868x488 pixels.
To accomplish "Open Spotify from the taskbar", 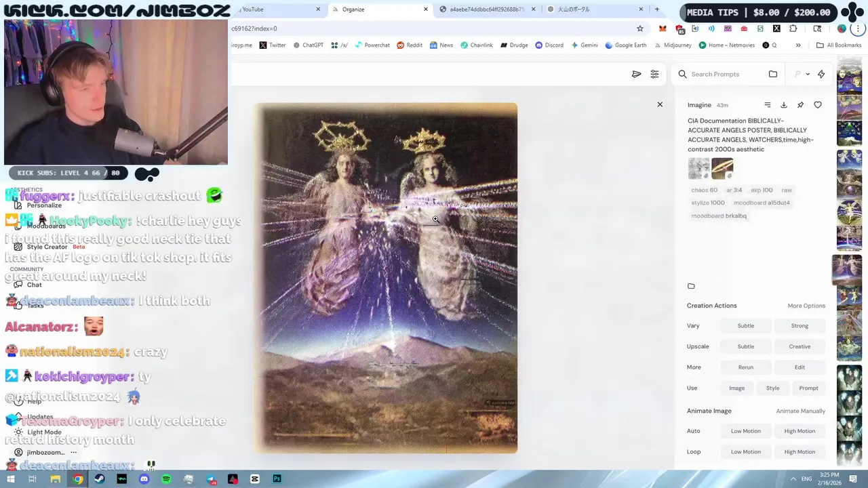I will point(166,479).
